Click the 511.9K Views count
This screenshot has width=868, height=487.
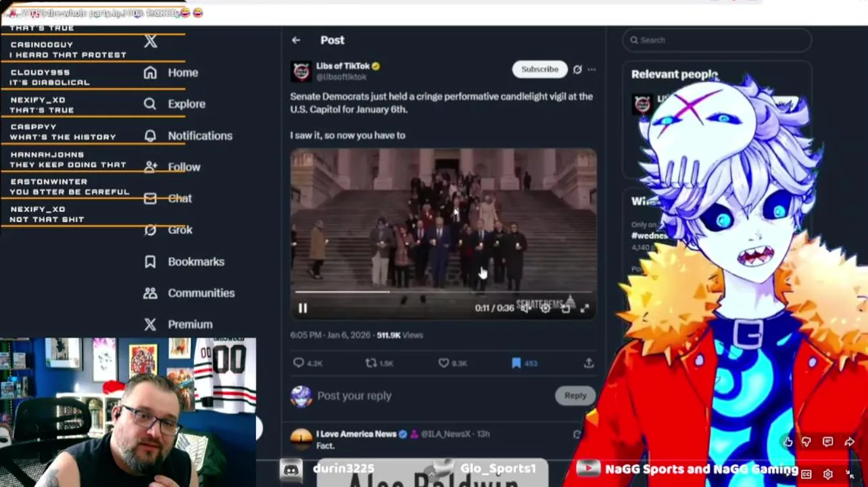click(x=400, y=335)
